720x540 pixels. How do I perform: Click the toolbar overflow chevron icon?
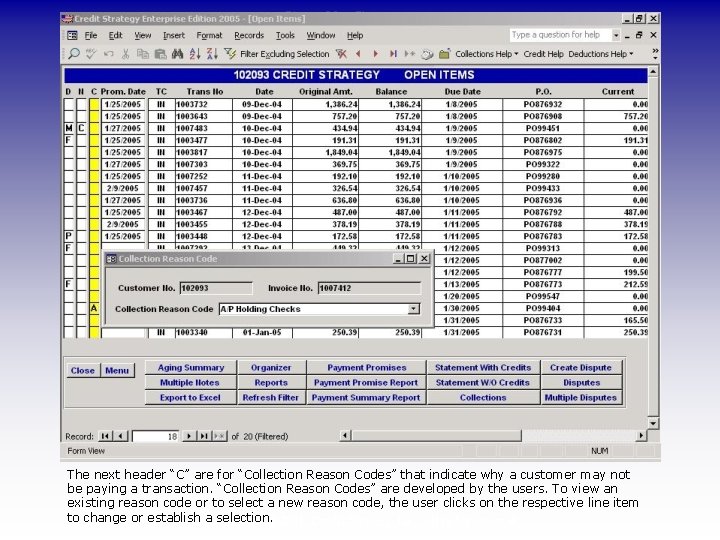pyautogui.click(x=655, y=53)
